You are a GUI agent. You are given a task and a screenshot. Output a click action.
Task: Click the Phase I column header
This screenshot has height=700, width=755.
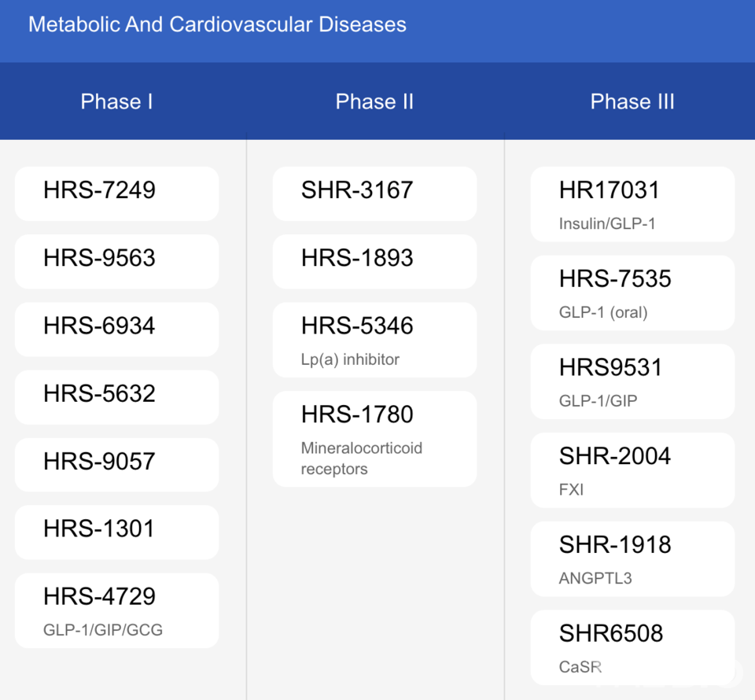click(116, 101)
